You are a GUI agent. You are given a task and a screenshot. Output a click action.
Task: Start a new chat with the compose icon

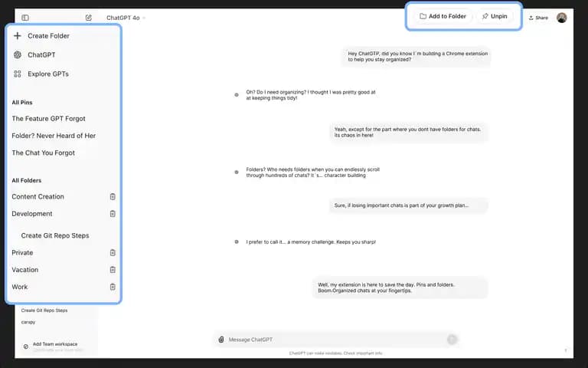(89, 18)
